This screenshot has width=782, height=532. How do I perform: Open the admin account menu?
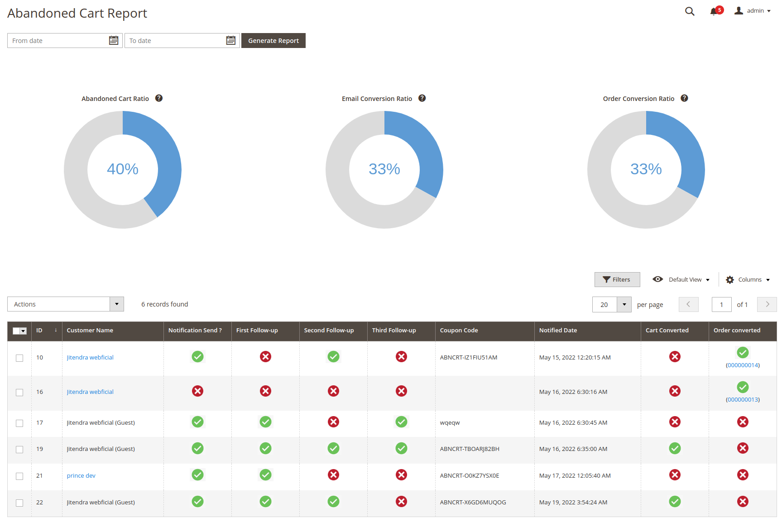(x=753, y=11)
